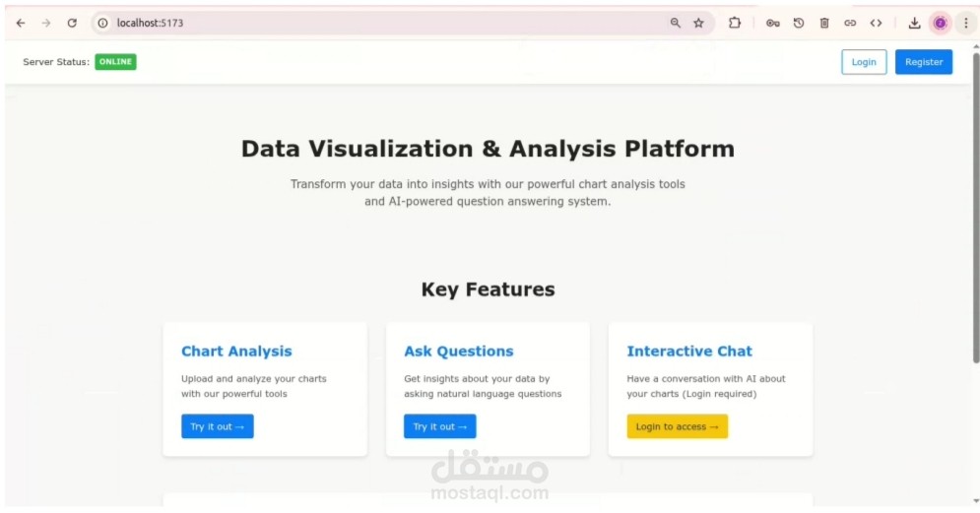Bookmark this page with the star icon
The image size is (980, 513).
click(x=698, y=23)
